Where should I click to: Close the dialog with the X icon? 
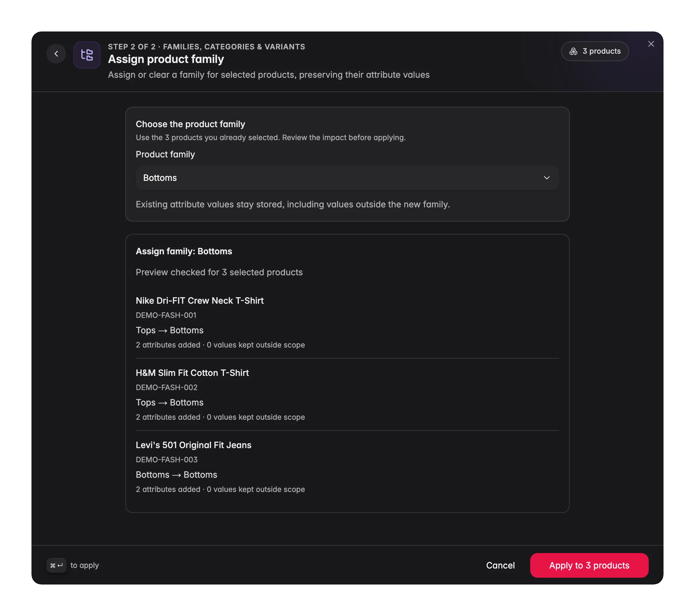pyautogui.click(x=651, y=44)
